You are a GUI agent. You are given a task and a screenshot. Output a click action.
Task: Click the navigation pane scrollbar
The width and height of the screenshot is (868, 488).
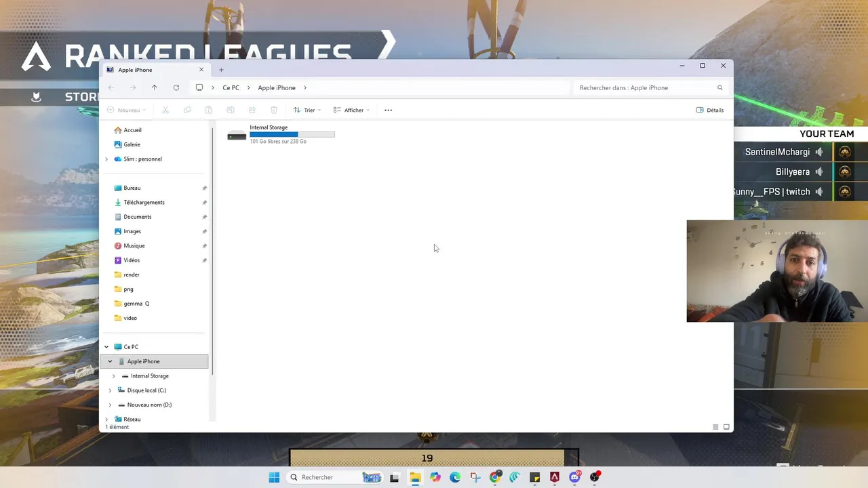[x=212, y=251]
